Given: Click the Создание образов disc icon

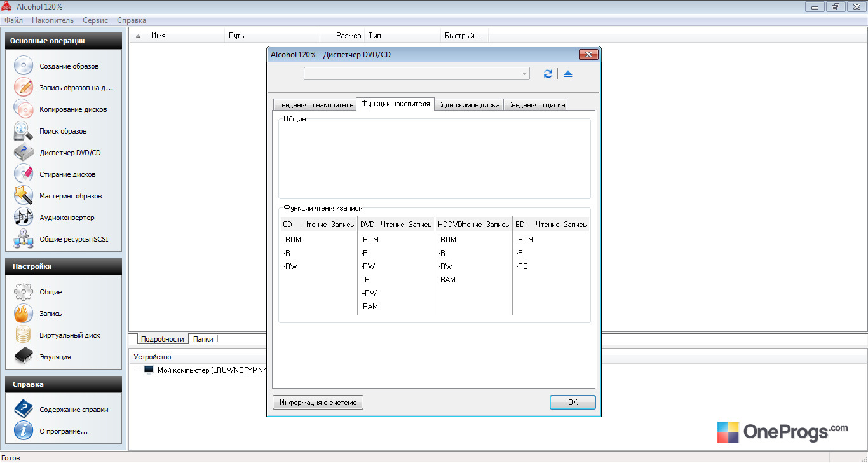Looking at the screenshot, I should click(24, 66).
